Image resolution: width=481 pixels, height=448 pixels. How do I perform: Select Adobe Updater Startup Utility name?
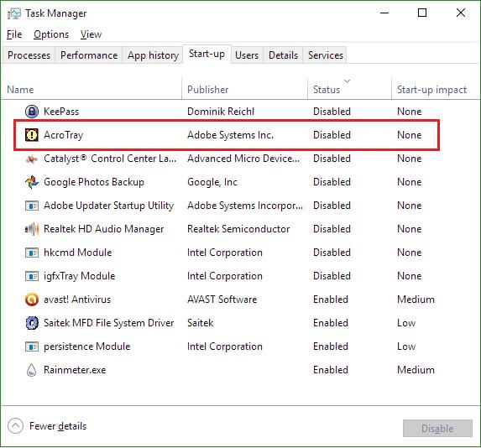[108, 206]
